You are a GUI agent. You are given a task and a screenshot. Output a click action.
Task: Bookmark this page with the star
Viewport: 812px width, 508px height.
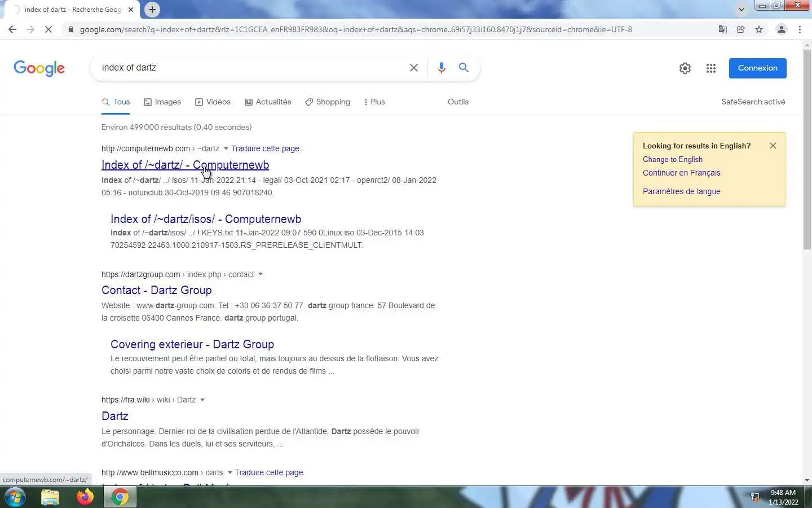[x=759, y=29]
